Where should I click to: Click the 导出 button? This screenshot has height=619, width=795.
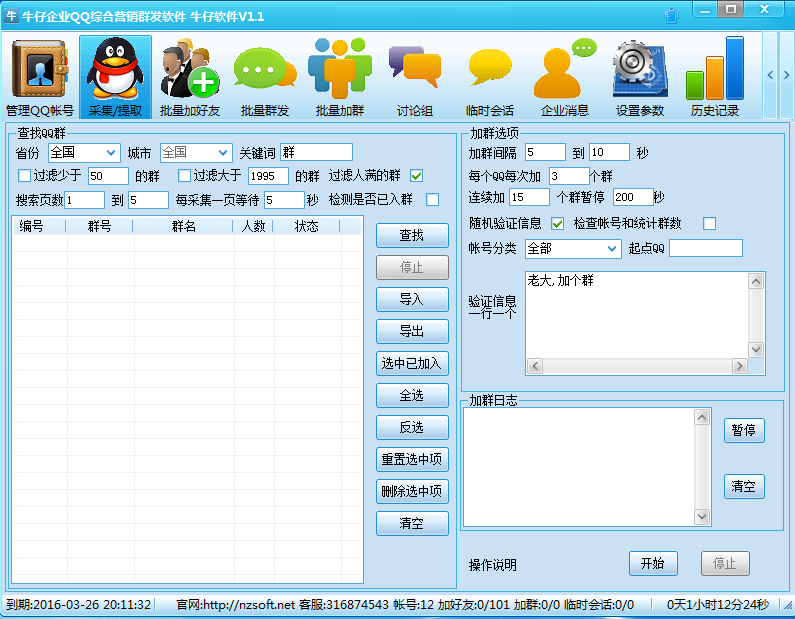pyautogui.click(x=412, y=332)
